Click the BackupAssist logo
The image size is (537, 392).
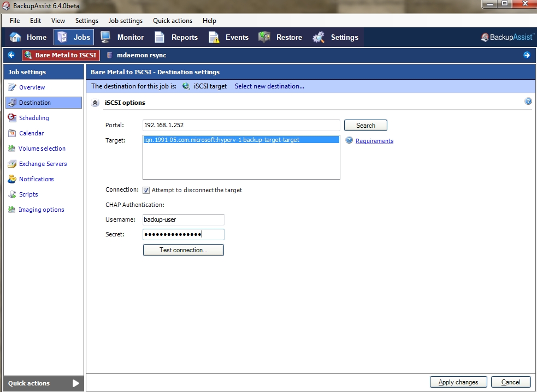coord(507,37)
